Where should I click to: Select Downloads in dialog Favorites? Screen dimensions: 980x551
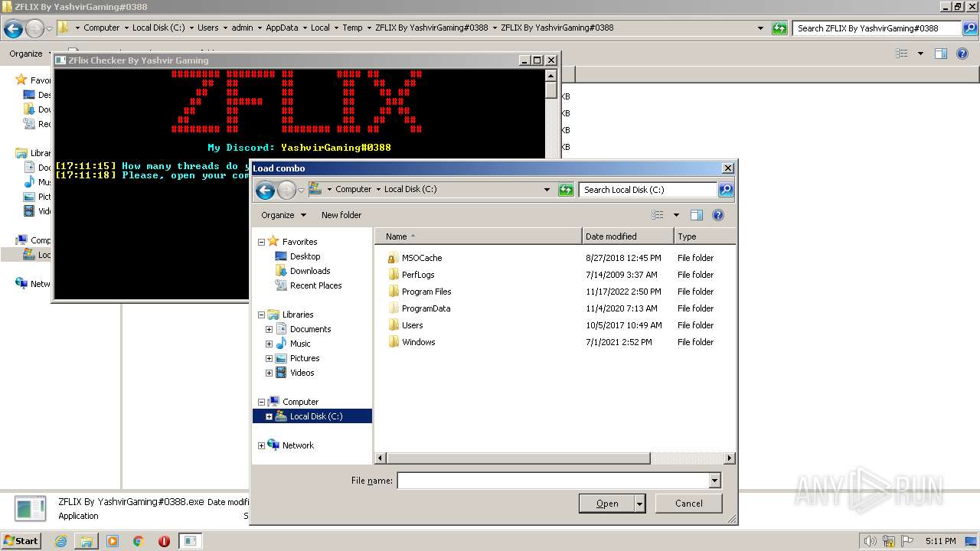[310, 271]
